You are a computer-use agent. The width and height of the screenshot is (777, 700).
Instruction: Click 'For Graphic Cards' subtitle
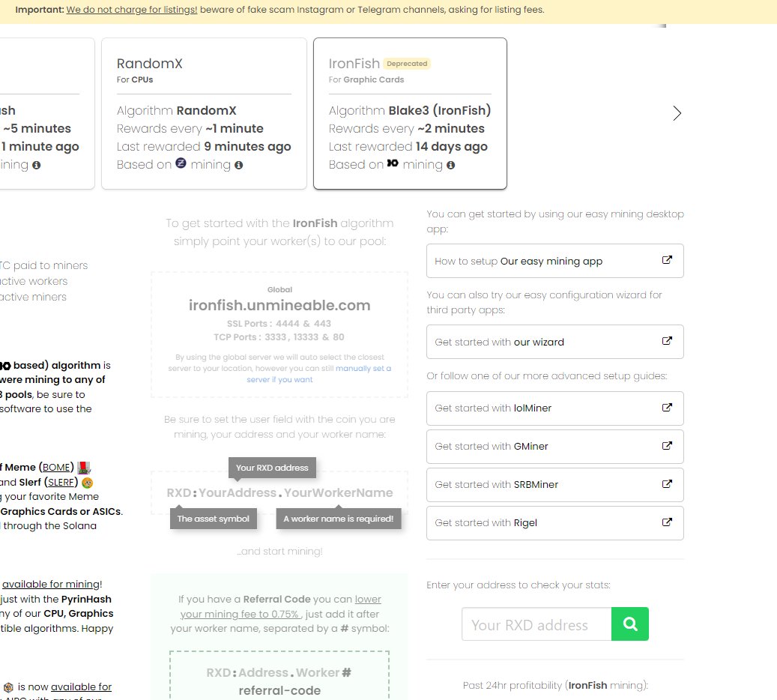click(x=366, y=79)
